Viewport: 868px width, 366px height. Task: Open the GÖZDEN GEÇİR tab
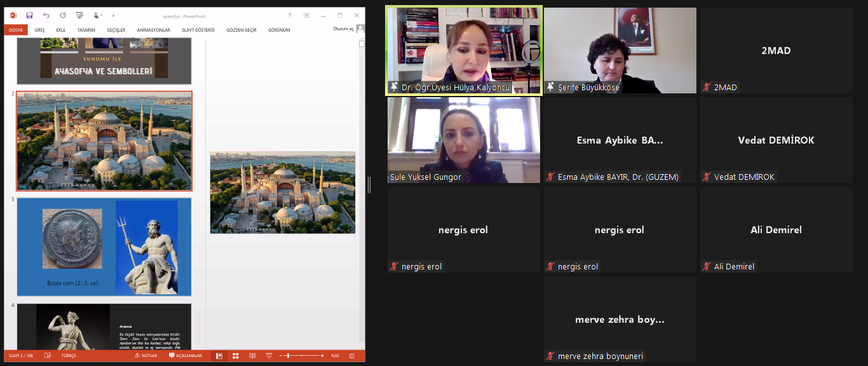click(x=241, y=30)
